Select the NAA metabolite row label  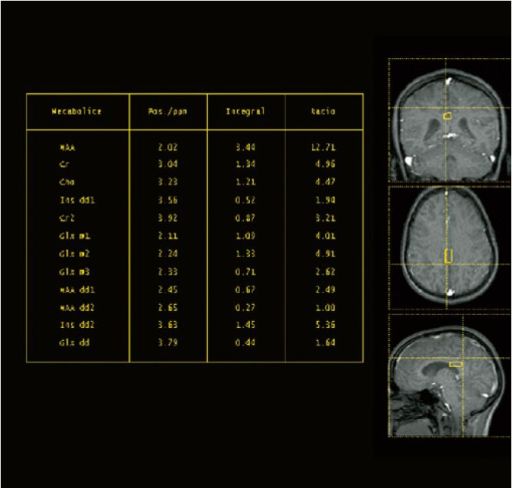[67, 147]
